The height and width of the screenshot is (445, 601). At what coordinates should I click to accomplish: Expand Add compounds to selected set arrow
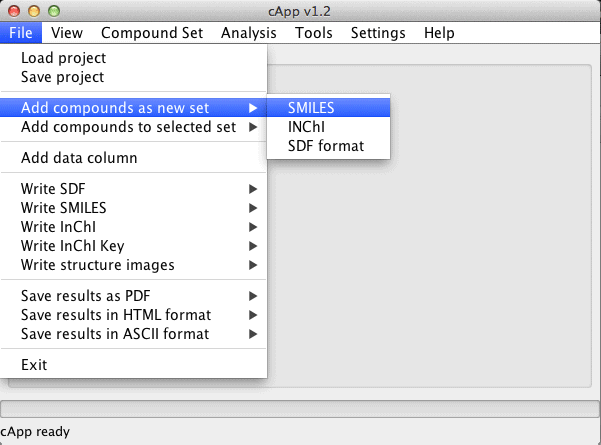[x=253, y=127]
